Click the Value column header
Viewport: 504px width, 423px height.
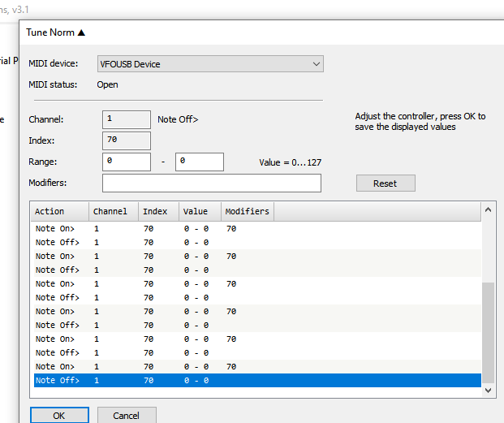click(x=200, y=211)
